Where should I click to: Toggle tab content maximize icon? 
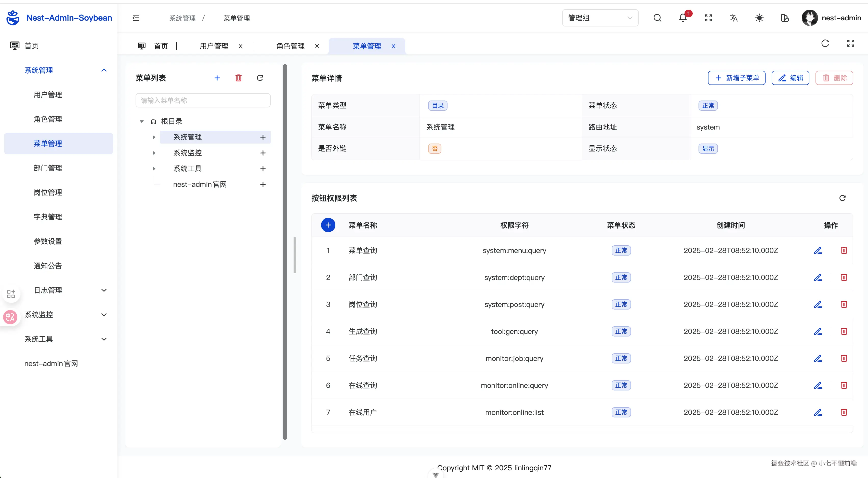(850, 43)
